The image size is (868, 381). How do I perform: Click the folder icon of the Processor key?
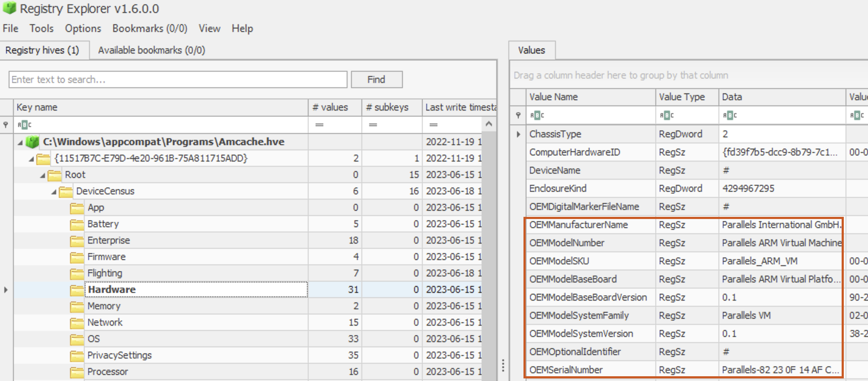pos(77,372)
